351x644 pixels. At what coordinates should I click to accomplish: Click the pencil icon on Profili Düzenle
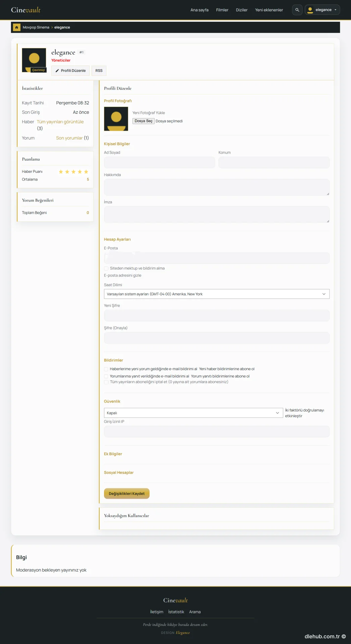(57, 71)
